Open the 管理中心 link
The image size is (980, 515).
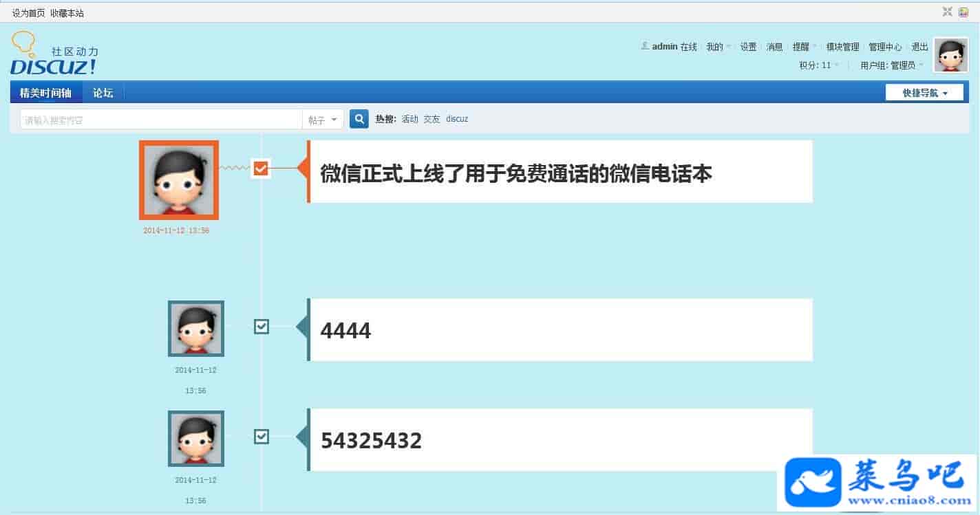click(x=885, y=47)
